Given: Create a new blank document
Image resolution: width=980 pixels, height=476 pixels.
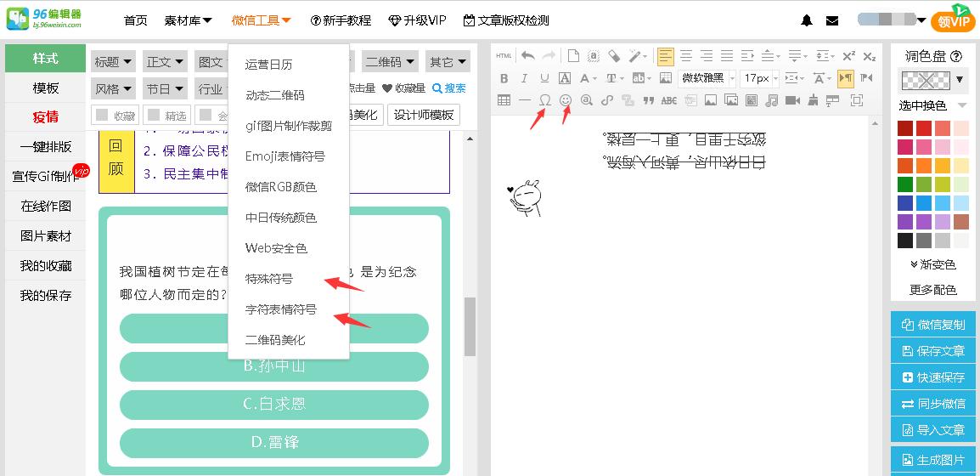Looking at the screenshot, I should (573, 55).
